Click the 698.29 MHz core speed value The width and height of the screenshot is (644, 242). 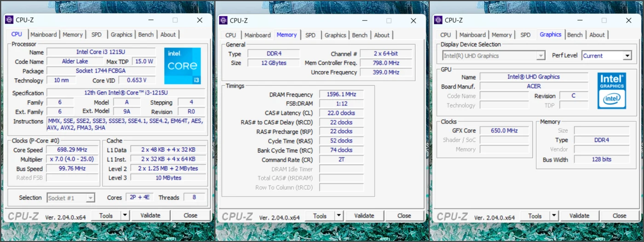click(x=73, y=150)
